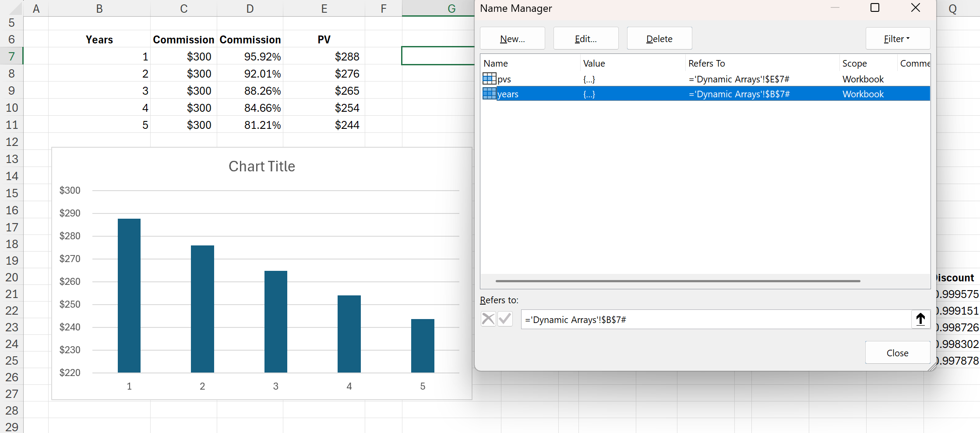Open the Filter dropdown
Image resolution: width=980 pixels, height=433 pixels.
point(897,39)
